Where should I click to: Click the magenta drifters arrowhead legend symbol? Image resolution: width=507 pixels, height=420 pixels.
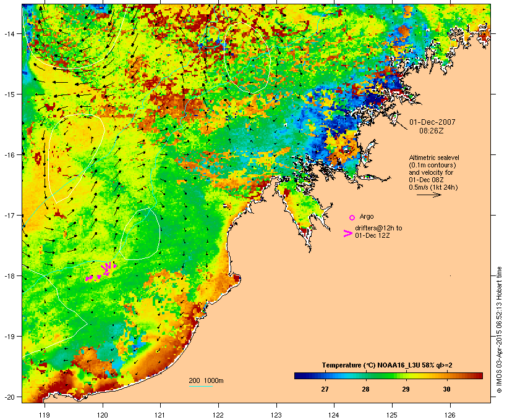click(348, 233)
